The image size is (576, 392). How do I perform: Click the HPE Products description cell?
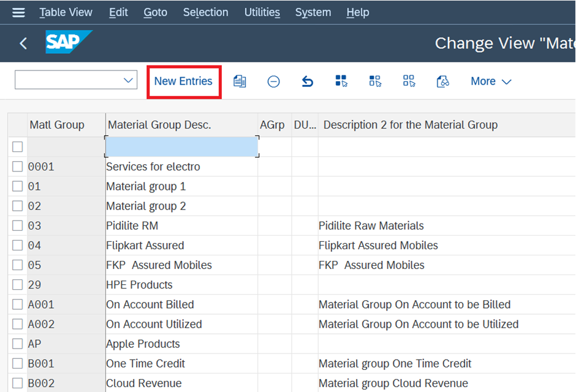click(181, 285)
